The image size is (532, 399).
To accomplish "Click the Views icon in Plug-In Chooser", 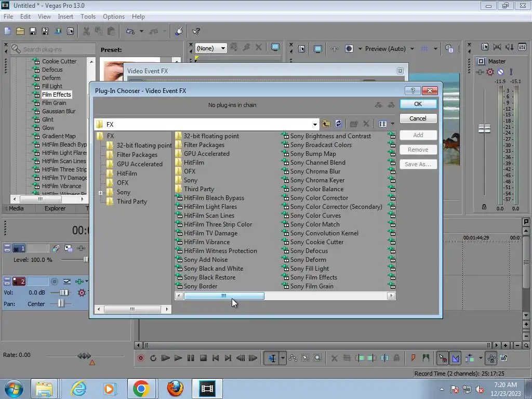I will tap(383, 124).
